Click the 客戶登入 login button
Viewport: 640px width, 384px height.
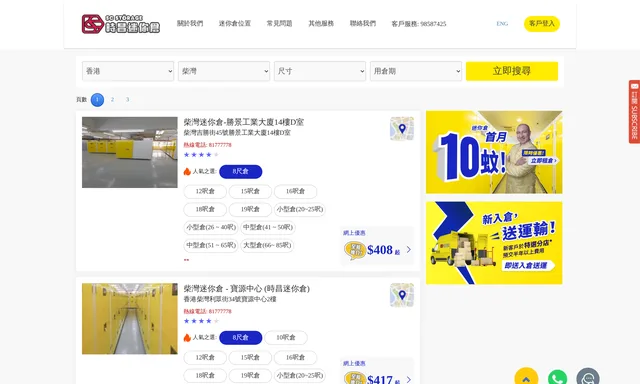coord(542,24)
